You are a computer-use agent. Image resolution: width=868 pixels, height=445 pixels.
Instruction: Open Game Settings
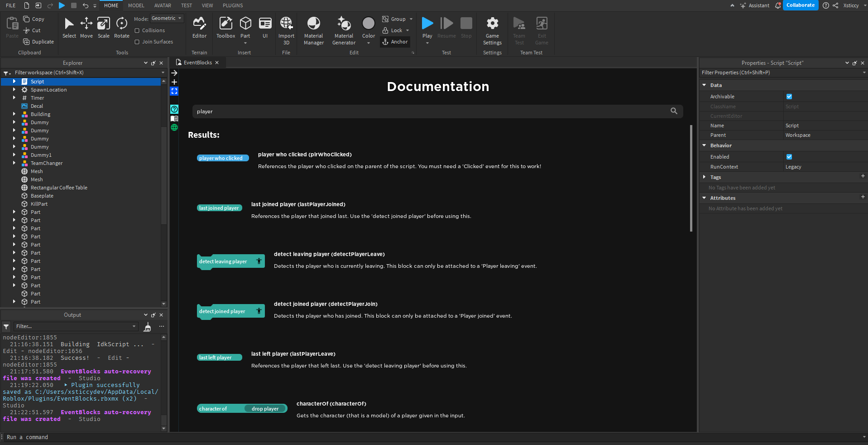[x=492, y=28]
